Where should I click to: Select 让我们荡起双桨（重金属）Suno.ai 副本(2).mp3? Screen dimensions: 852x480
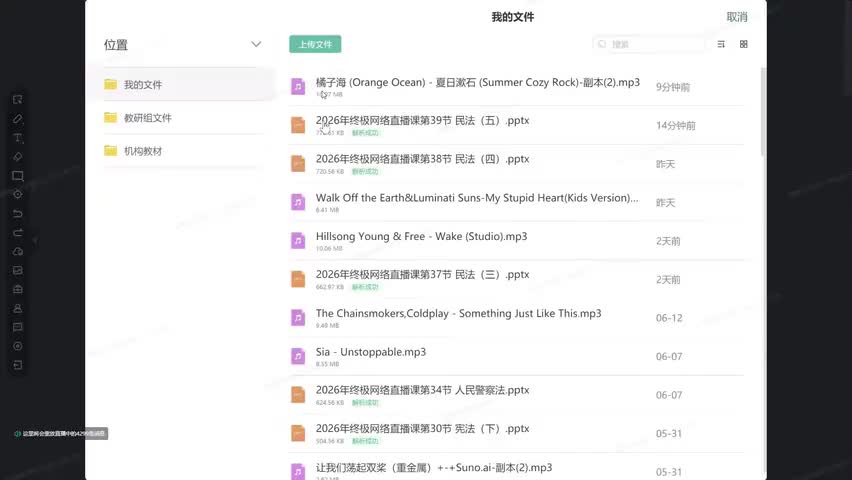point(434,467)
